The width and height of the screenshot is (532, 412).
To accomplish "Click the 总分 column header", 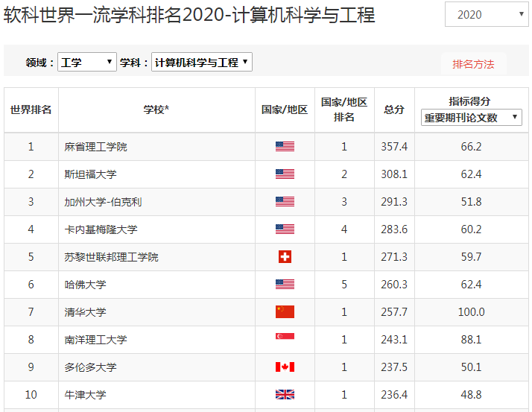I will click(394, 110).
